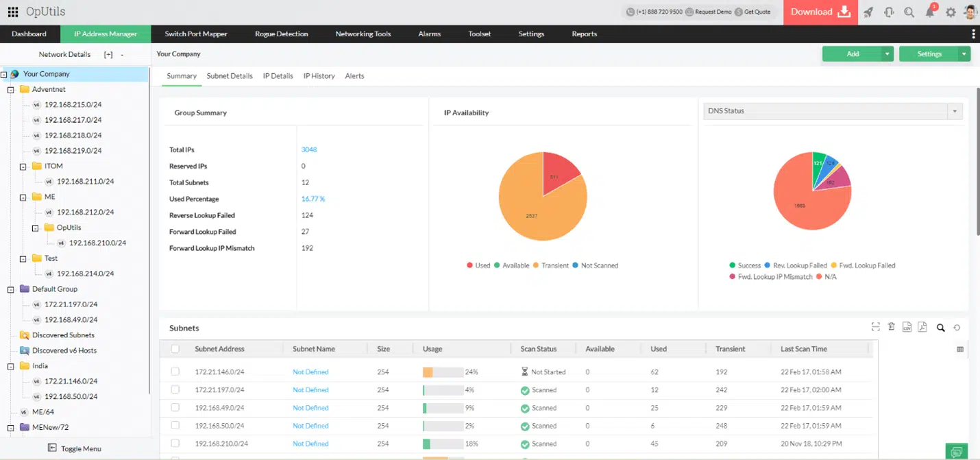Collapse the Default Group expander
The image size is (980, 460).
[x=11, y=289]
